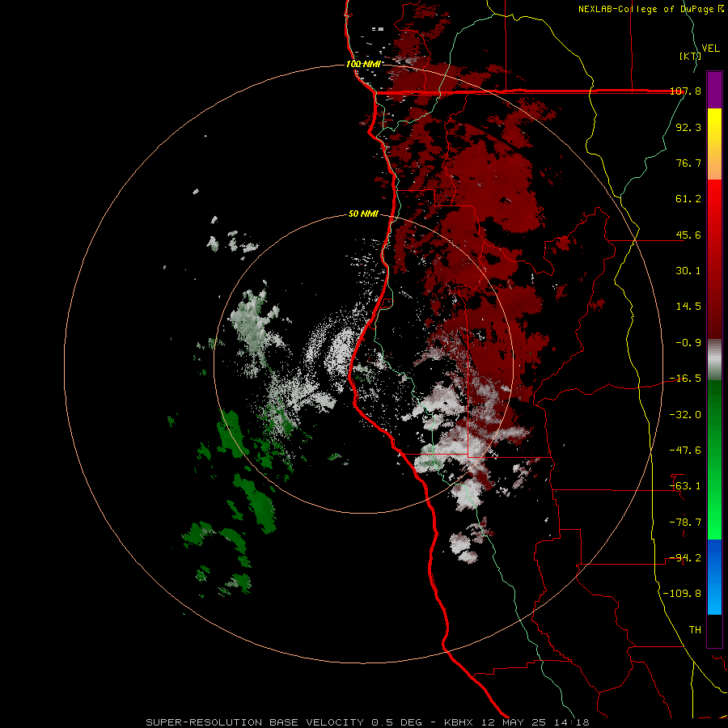The image size is (728, 728).
Task: Click the -109.8 velocity scale value
Action: tap(682, 594)
